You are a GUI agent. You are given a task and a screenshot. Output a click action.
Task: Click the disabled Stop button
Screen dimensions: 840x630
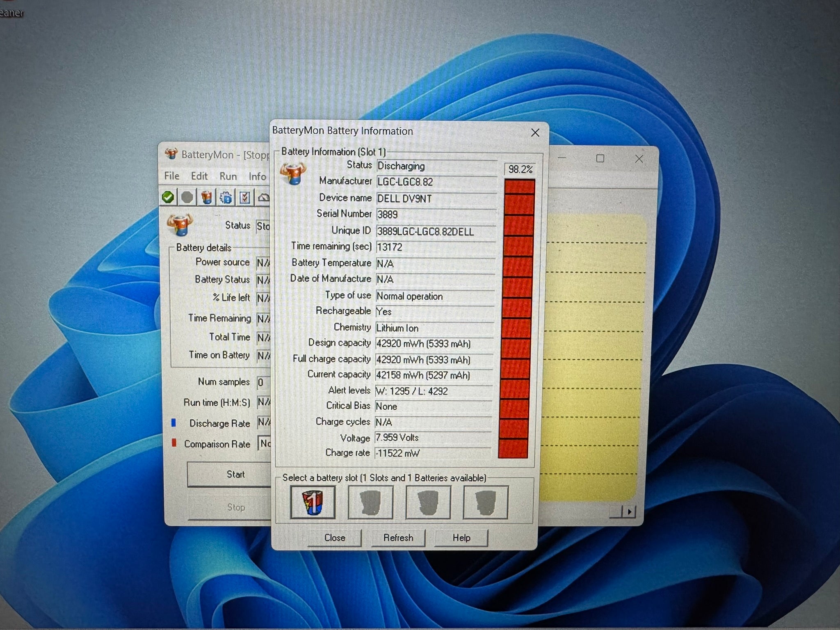pyautogui.click(x=230, y=507)
